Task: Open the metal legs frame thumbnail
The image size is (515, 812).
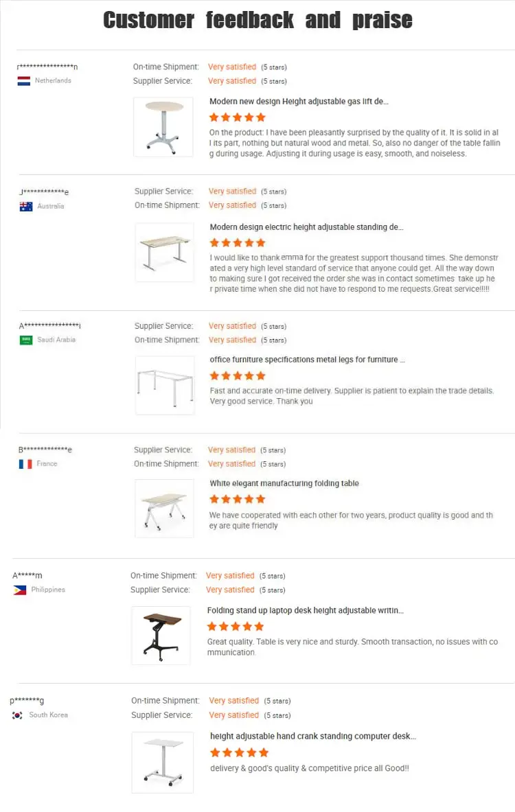Action: pyautogui.click(x=165, y=385)
